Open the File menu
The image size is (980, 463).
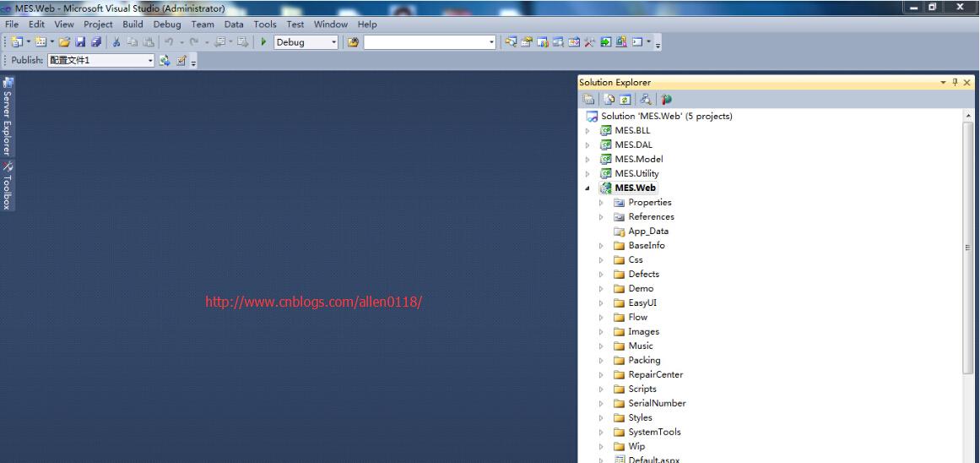[12, 25]
